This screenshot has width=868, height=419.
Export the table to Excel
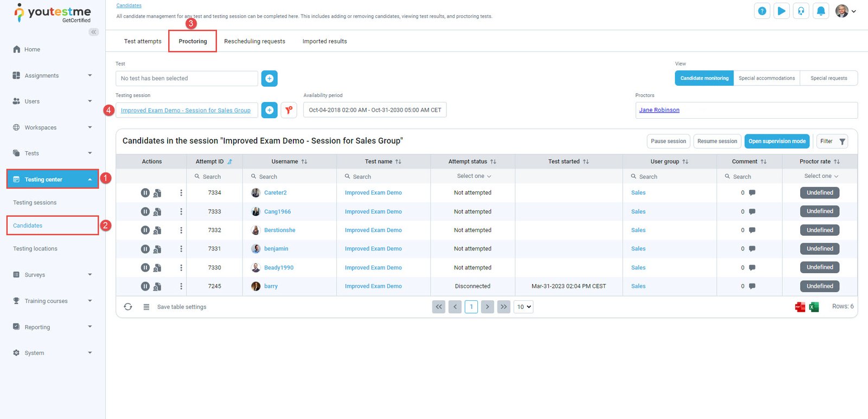pos(814,307)
